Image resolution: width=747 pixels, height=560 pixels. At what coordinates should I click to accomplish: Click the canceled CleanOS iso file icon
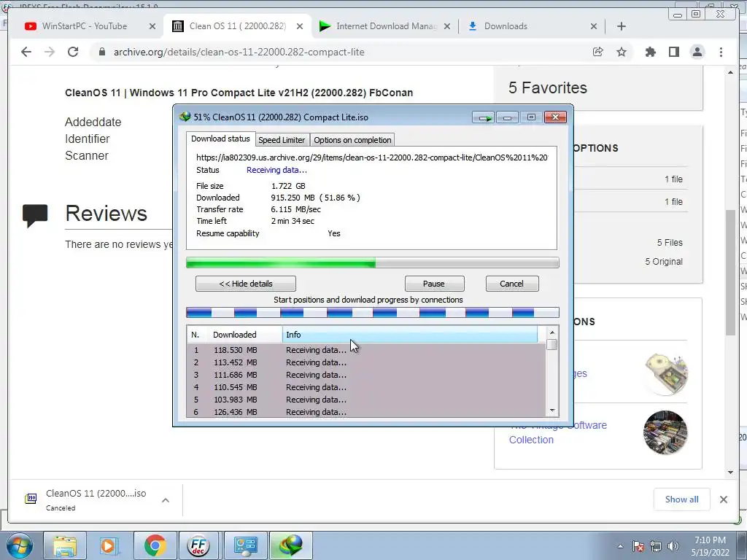(31, 499)
